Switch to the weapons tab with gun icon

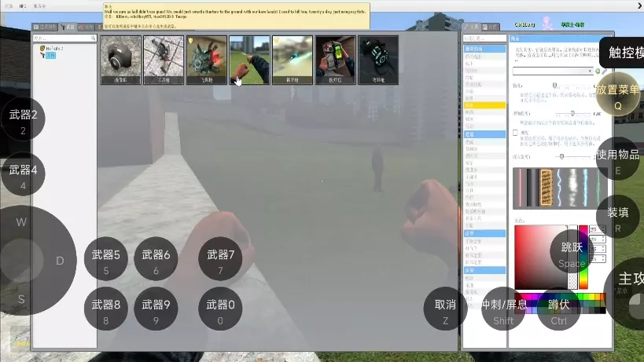(68, 27)
